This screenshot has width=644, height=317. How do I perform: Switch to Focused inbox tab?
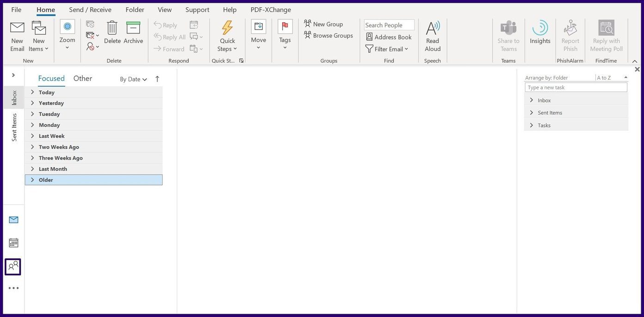(51, 79)
